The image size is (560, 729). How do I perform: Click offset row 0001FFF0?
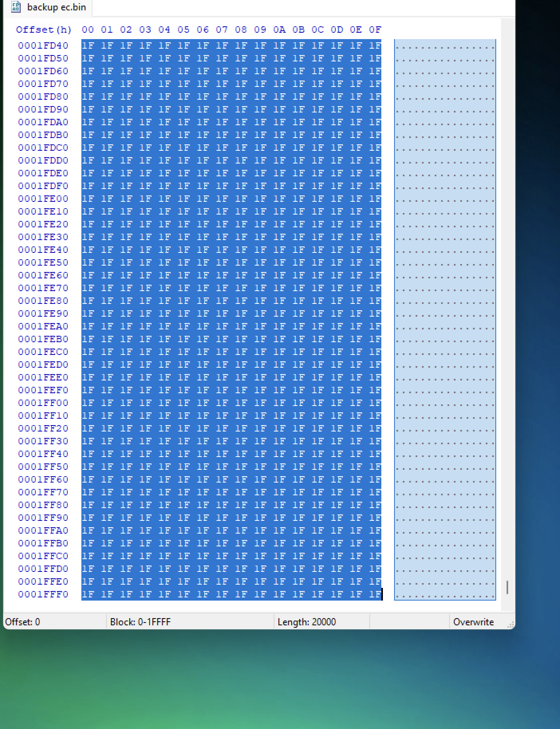pyautogui.click(x=43, y=594)
